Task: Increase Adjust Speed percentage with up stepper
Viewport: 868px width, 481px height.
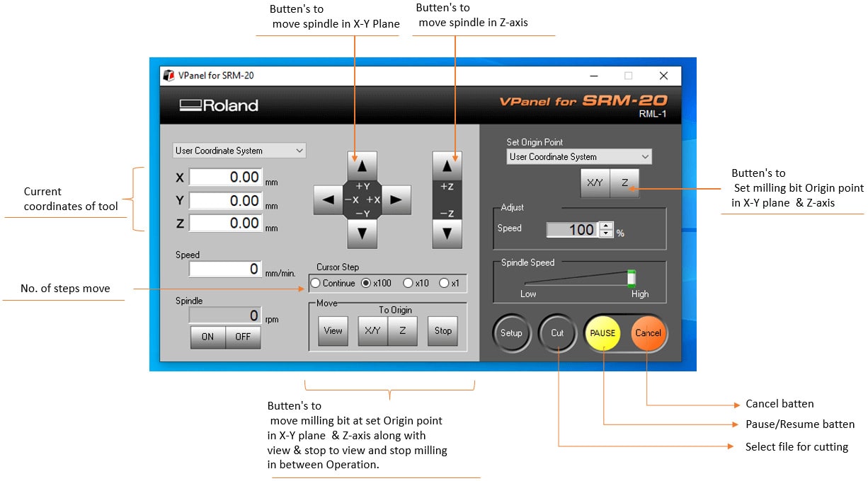Action: click(606, 226)
